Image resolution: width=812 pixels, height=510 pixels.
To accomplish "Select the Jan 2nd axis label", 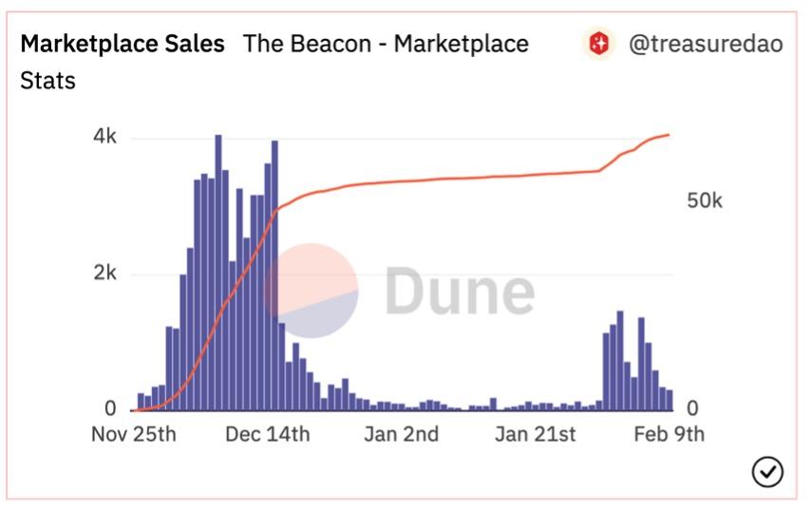I will click(400, 435).
